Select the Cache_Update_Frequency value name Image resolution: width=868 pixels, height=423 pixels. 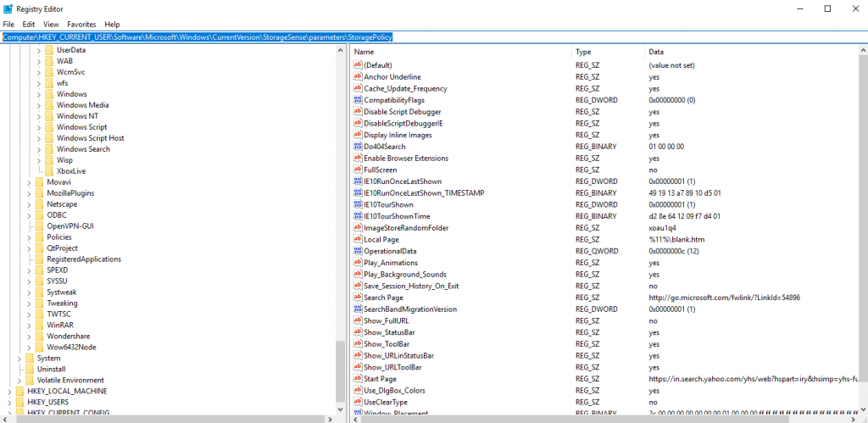405,89
